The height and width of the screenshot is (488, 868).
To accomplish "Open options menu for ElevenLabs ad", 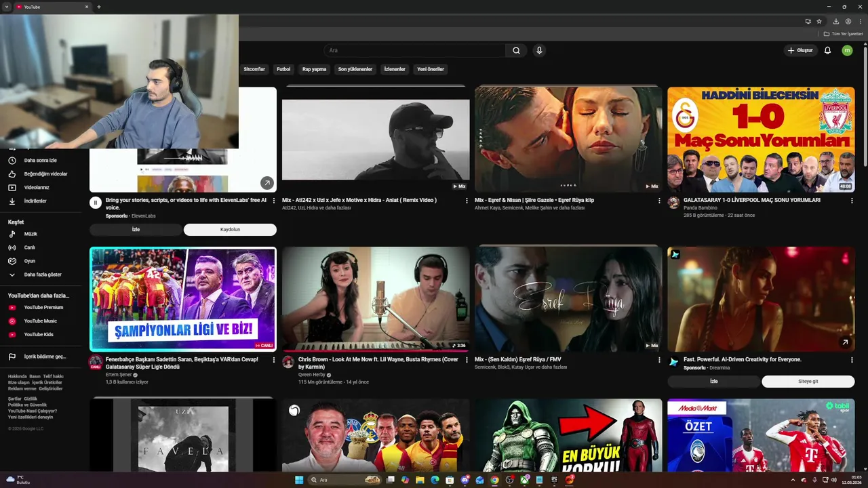I will coord(274,201).
